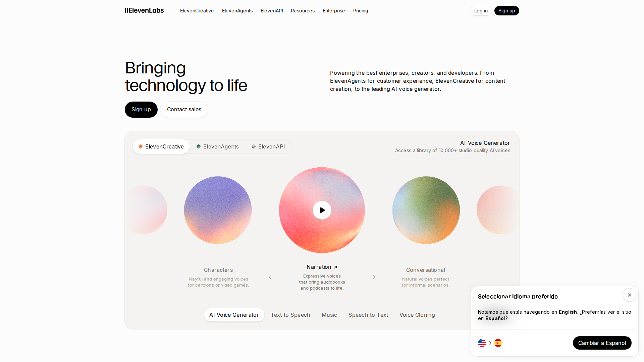Click the ElevenLabs logo
Screen dimensions: 644x362
coord(144,11)
